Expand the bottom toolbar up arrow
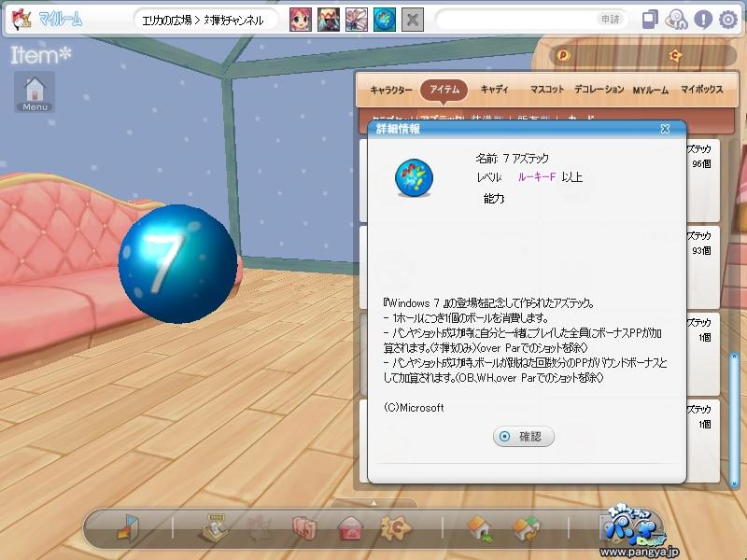 373,503
